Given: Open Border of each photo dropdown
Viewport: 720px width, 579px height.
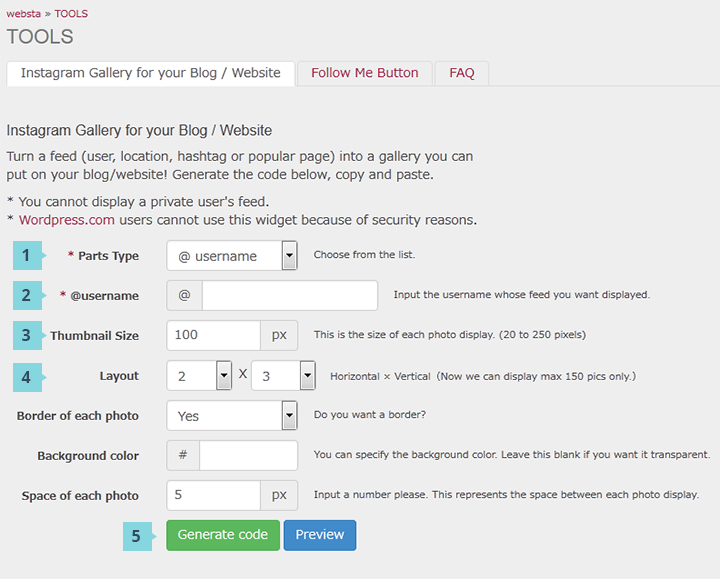Looking at the screenshot, I should [x=232, y=416].
